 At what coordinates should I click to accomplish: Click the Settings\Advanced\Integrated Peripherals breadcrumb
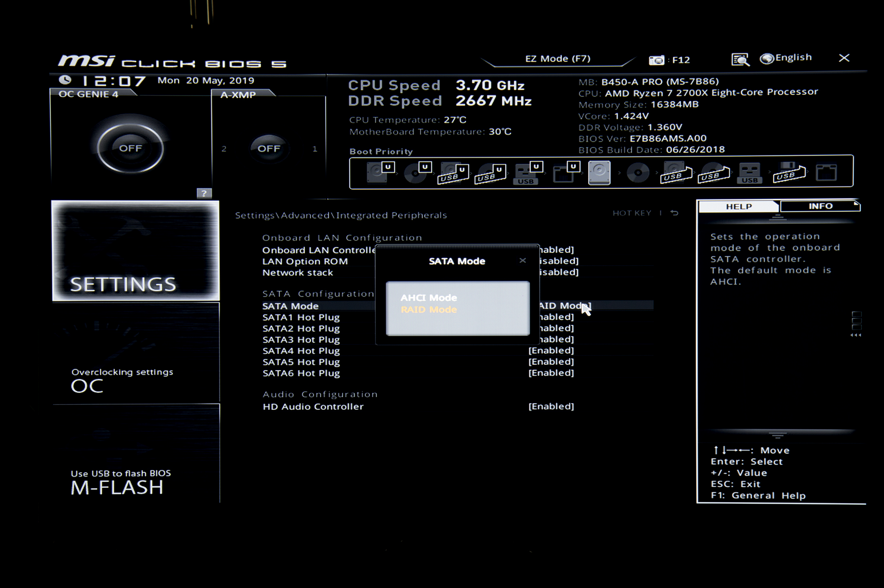[341, 215]
